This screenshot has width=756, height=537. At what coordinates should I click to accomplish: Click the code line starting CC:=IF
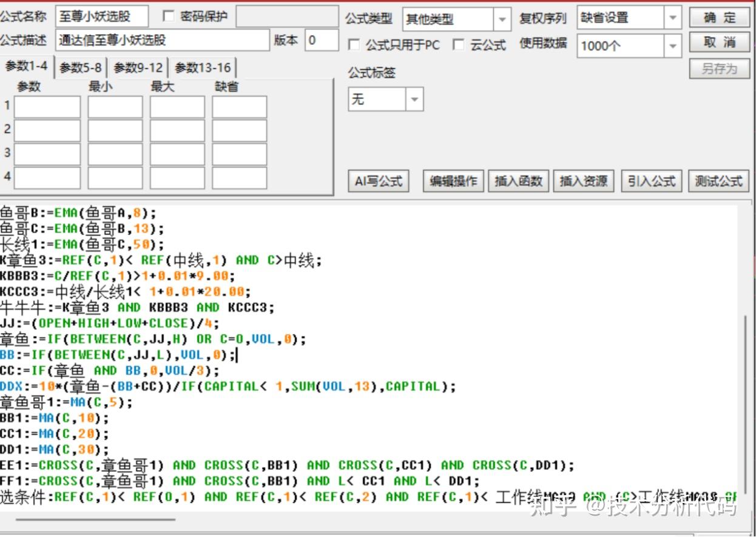tap(110, 371)
